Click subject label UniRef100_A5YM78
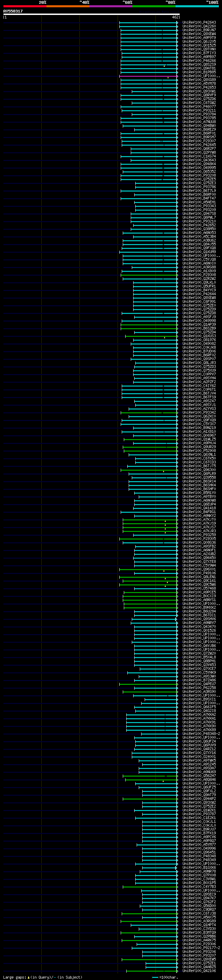The width and height of the screenshot is (222, 980). 199,84
